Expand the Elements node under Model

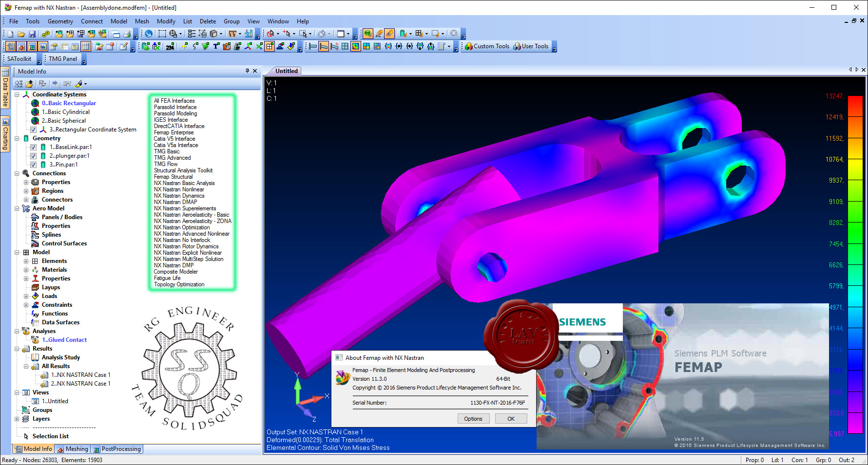[26, 261]
